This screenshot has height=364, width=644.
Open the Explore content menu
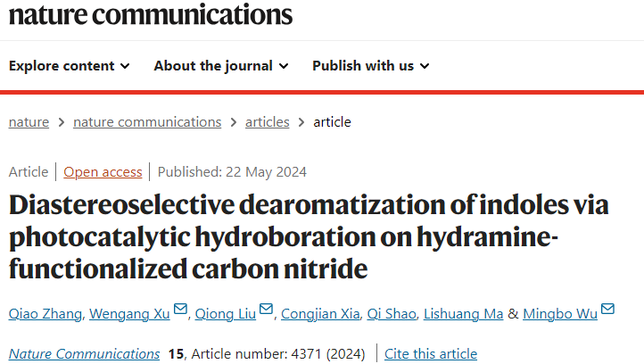pos(69,66)
